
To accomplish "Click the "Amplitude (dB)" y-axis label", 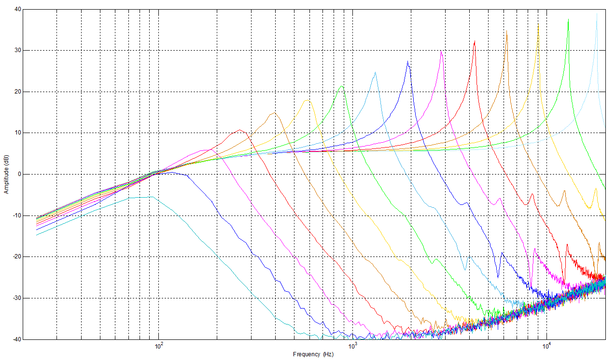I will pos(7,174).
